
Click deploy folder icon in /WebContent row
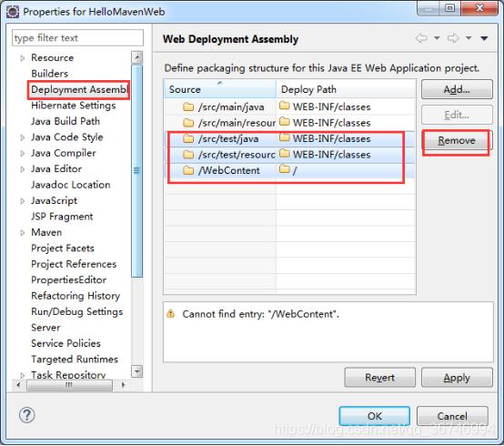pyautogui.click(x=285, y=168)
